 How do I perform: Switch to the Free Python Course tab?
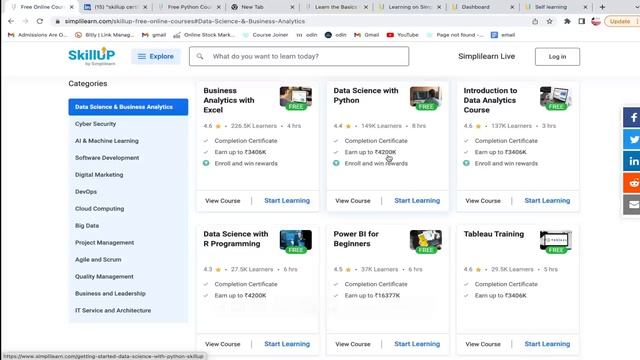(x=188, y=7)
